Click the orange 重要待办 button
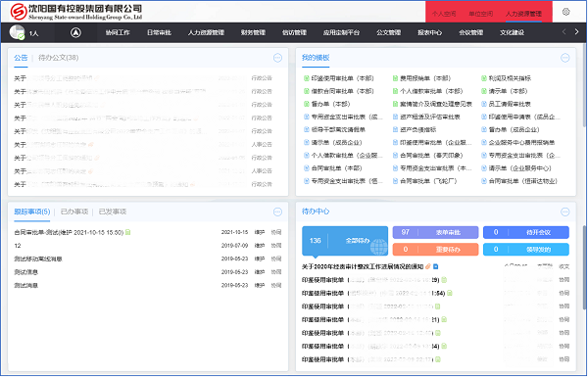This screenshot has height=377, width=588. tap(435, 249)
